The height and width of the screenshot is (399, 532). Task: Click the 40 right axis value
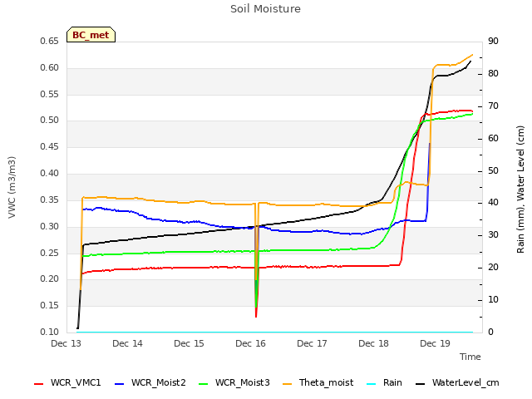pyautogui.click(x=493, y=203)
